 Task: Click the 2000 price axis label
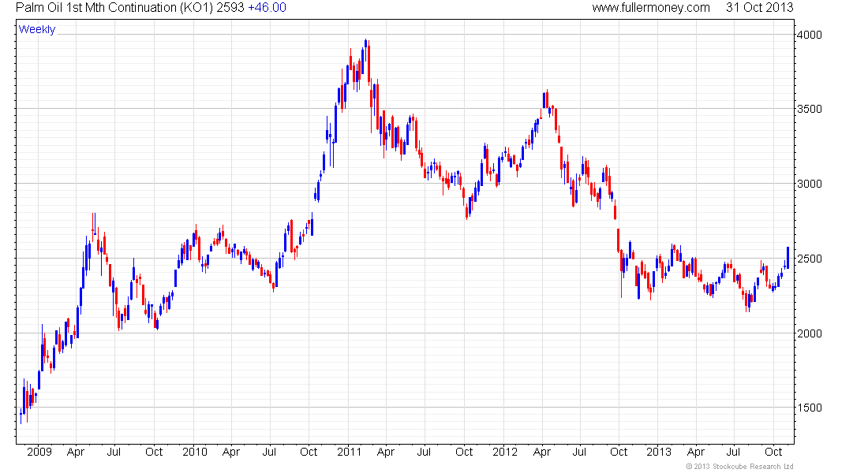pos(810,333)
